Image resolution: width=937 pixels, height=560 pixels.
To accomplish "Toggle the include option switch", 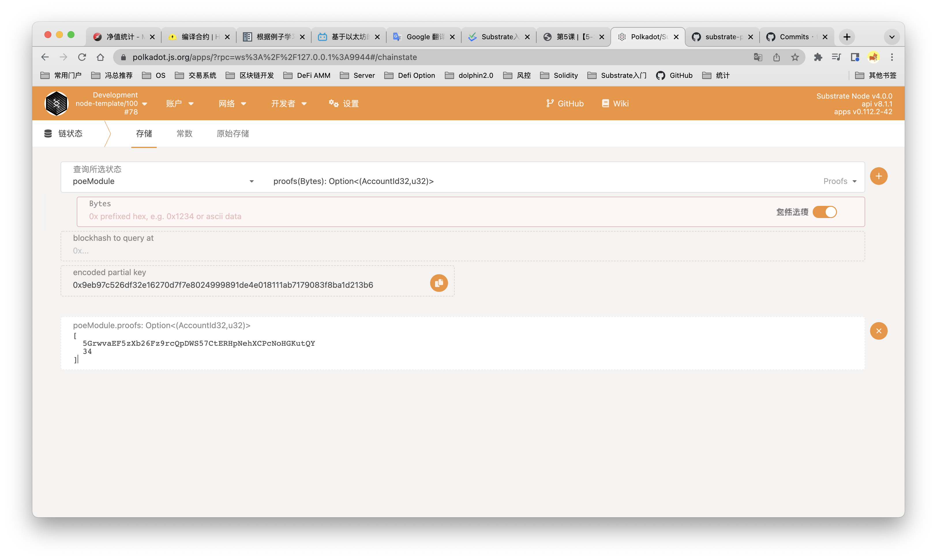I will (x=824, y=212).
